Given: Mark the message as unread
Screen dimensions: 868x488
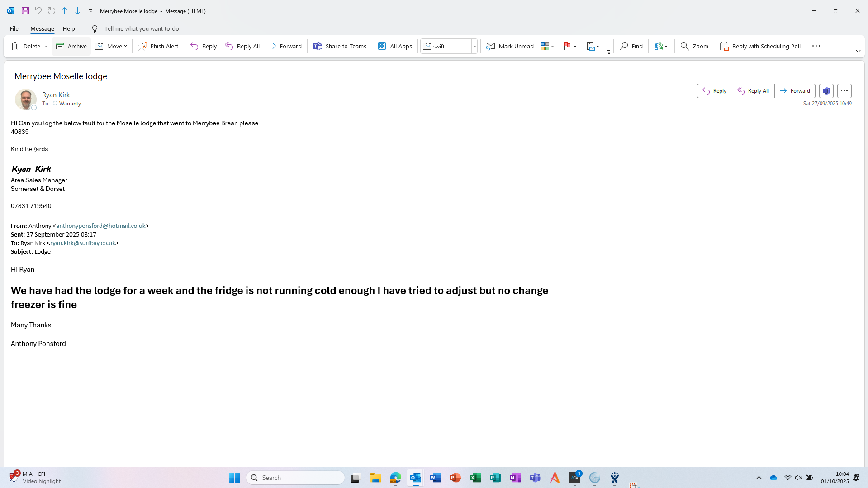Looking at the screenshot, I should click(x=510, y=46).
